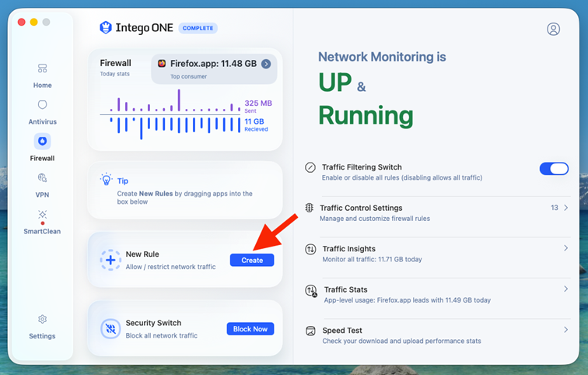Click the Speed Test icon
Screen dimensions: 588x375
310,331
